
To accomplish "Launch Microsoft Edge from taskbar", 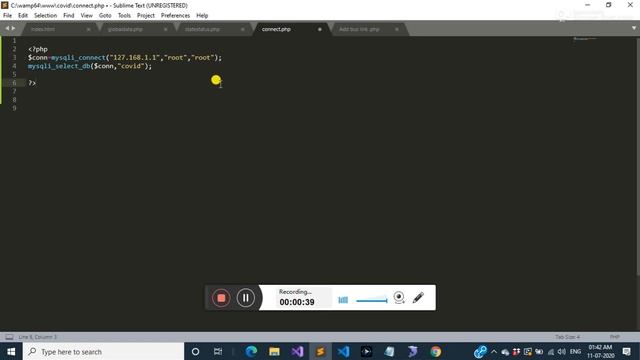I will tap(251, 351).
